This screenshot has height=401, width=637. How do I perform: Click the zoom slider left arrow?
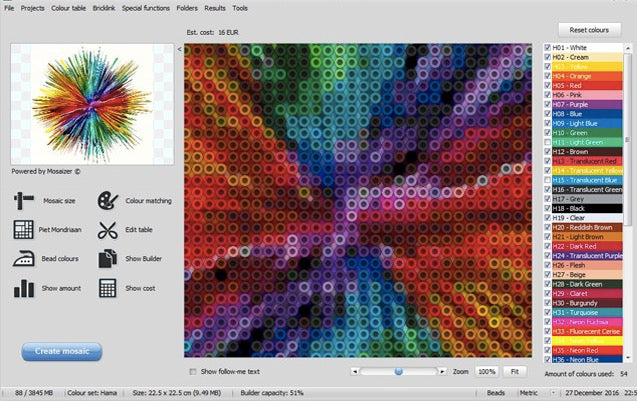click(x=355, y=371)
